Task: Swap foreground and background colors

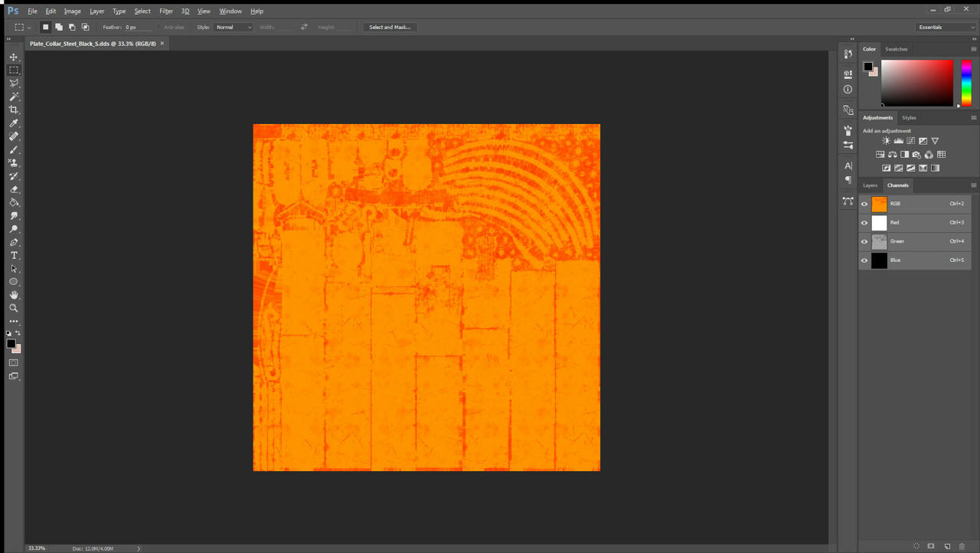Action: [x=18, y=333]
